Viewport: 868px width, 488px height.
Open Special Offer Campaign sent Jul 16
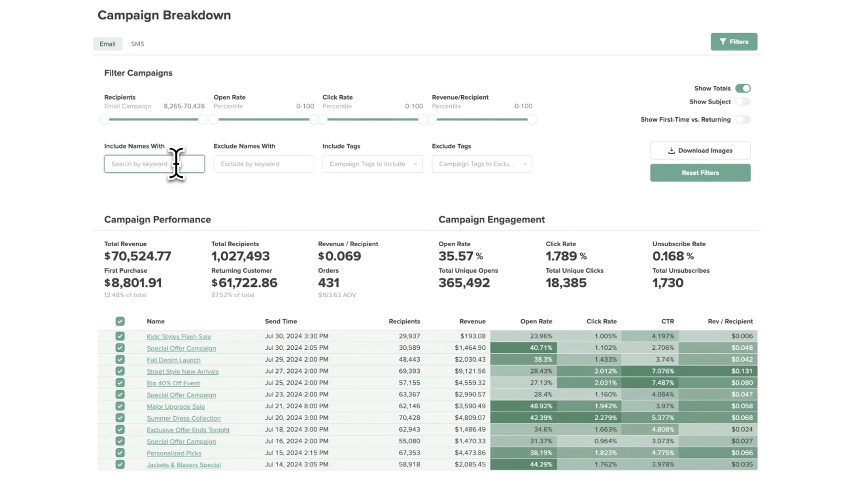(181, 441)
